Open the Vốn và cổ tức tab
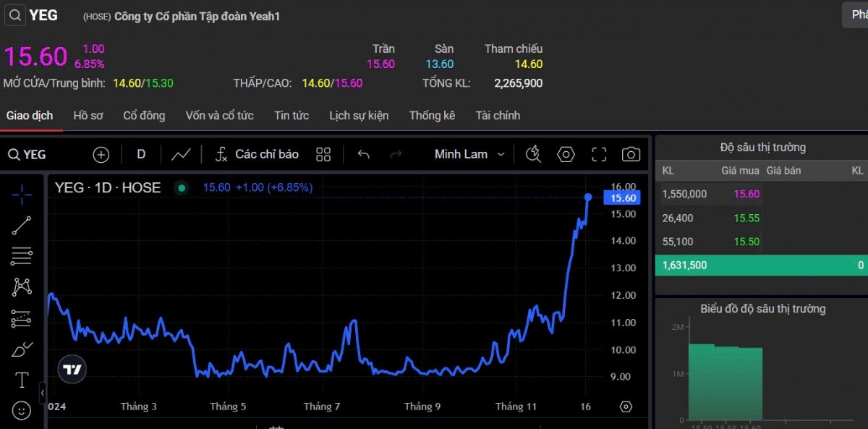The image size is (868, 429). click(219, 115)
